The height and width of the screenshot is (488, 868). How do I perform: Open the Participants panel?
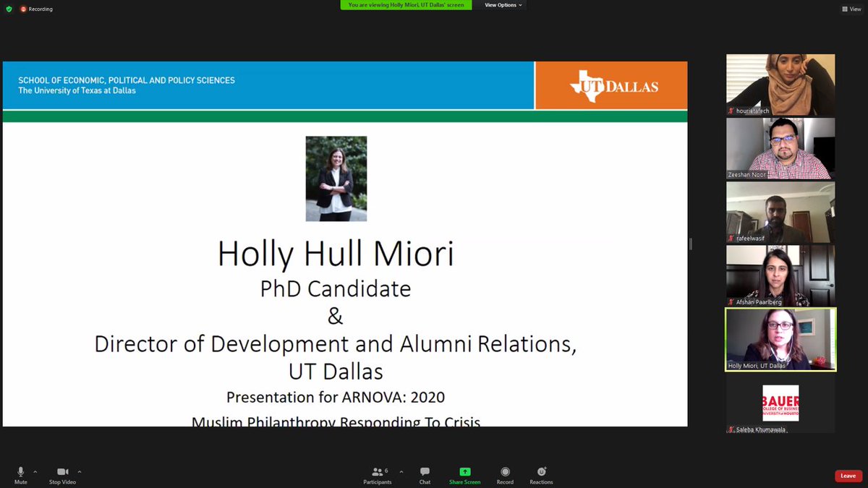(378, 475)
